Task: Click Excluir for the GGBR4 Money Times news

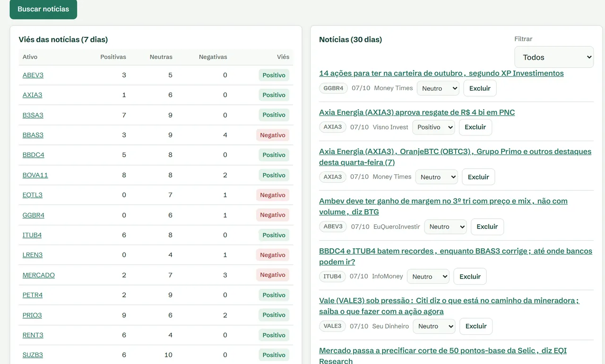Action: [480, 88]
